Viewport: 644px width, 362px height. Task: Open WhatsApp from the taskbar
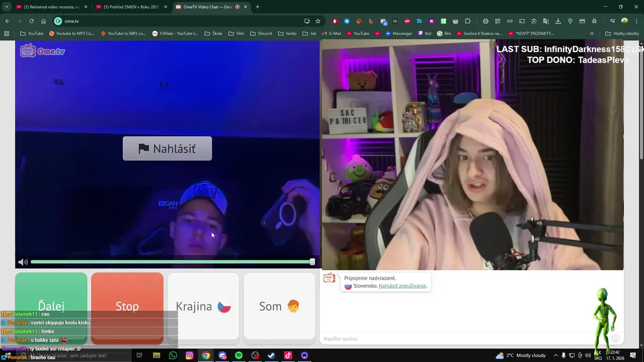pyautogui.click(x=173, y=355)
